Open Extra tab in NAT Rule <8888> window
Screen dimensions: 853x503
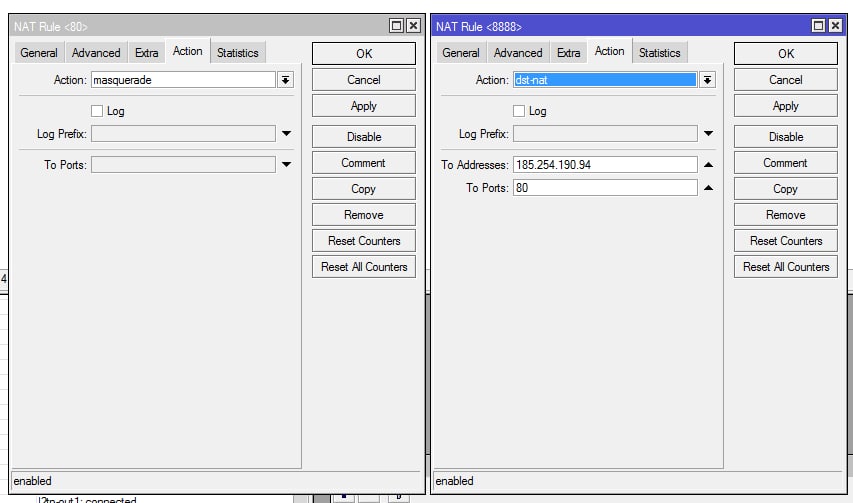[568, 53]
